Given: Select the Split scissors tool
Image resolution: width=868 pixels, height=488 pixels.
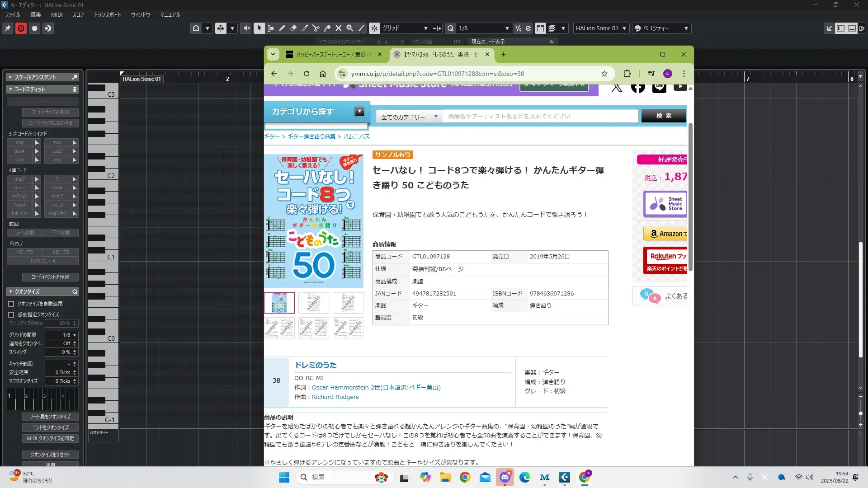Looking at the screenshot, I should 316,28.
